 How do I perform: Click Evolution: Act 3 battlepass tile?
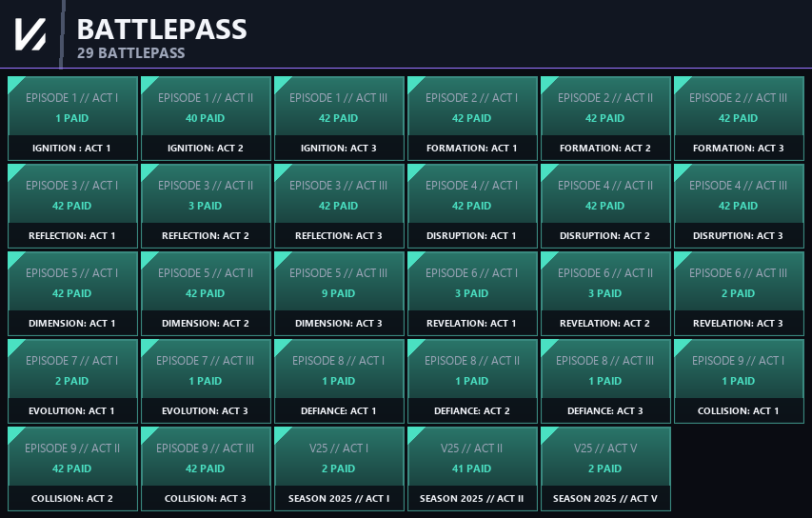click(206, 381)
